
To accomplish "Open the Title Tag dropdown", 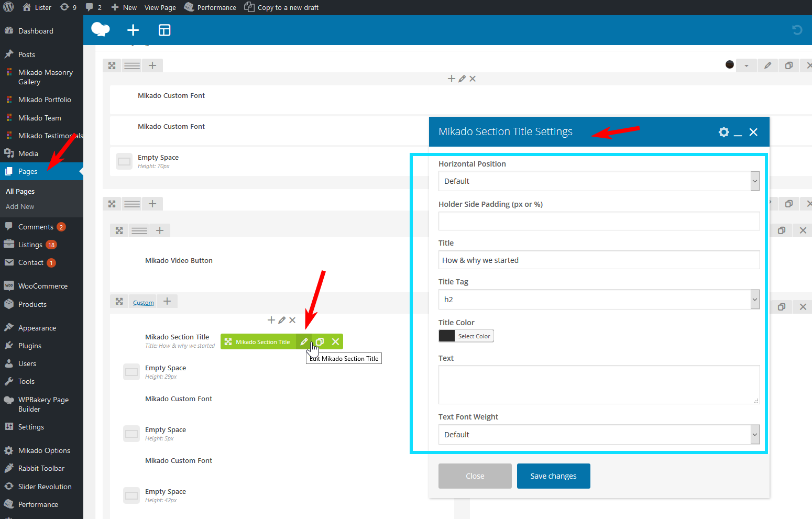I will coord(599,300).
